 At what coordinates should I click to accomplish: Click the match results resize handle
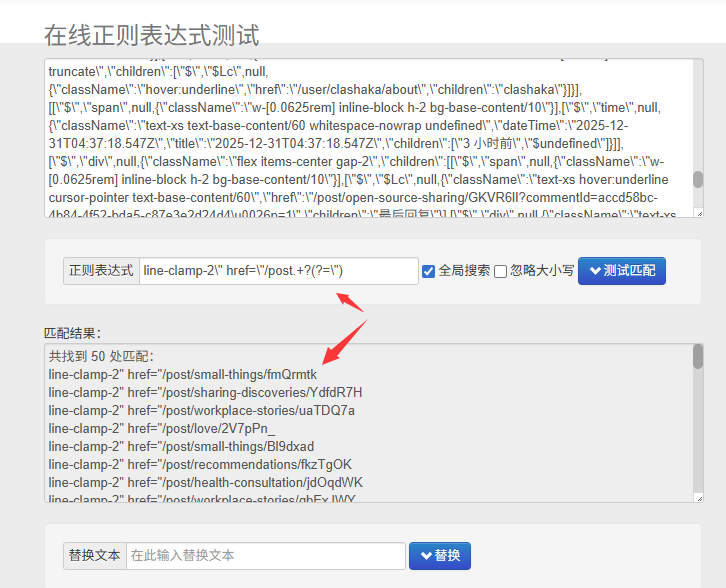pyautogui.click(x=697, y=498)
